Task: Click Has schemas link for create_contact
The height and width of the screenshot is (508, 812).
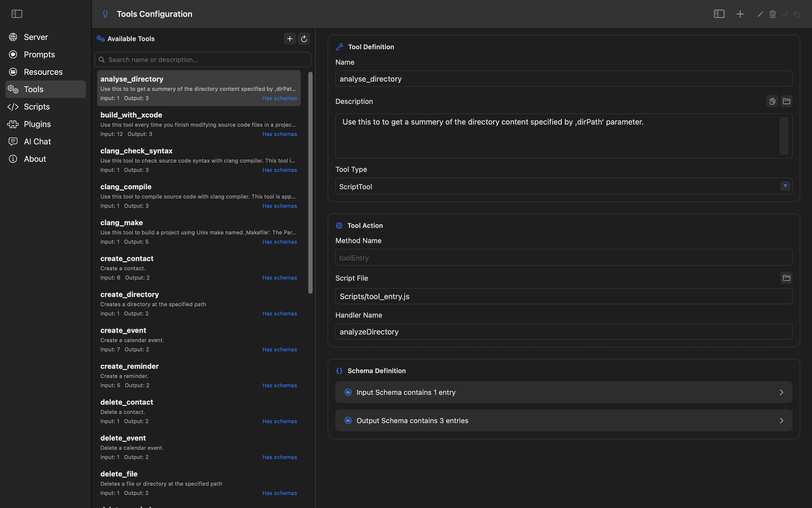Action: pyautogui.click(x=279, y=278)
